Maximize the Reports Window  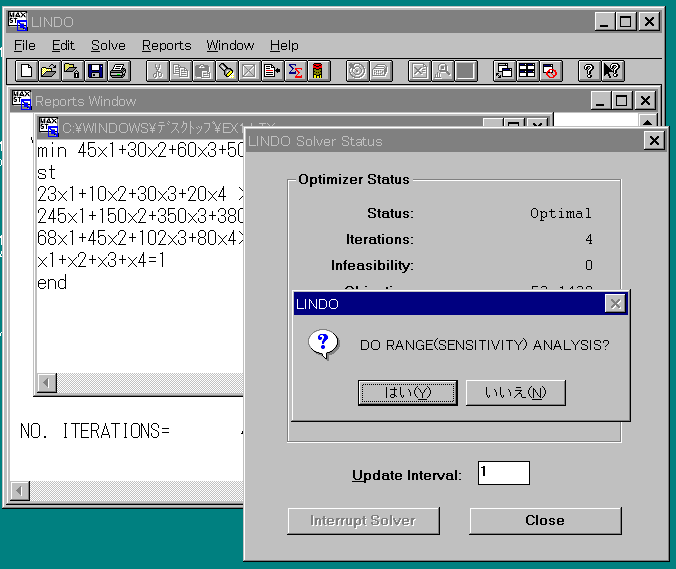(621, 100)
